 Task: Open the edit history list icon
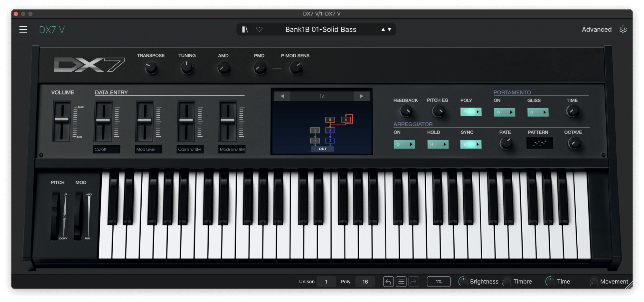tap(401, 281)
